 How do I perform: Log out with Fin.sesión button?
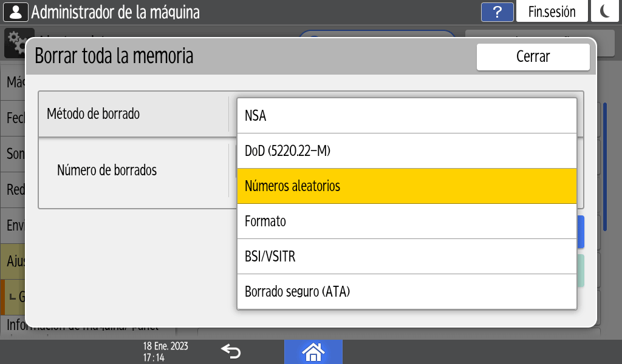click(x=552, y=12)
